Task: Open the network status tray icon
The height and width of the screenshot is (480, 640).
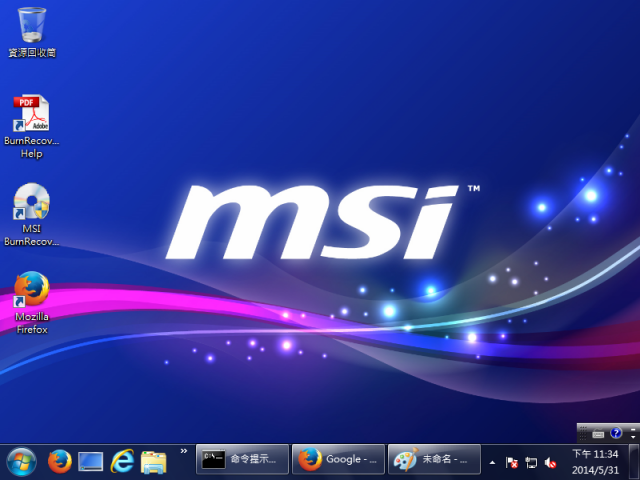Action: click(x=531, y=463)
